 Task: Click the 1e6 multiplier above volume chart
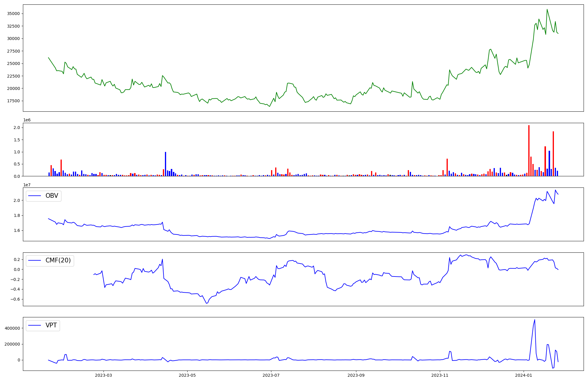pyautogui.click(x=27, y=120)
